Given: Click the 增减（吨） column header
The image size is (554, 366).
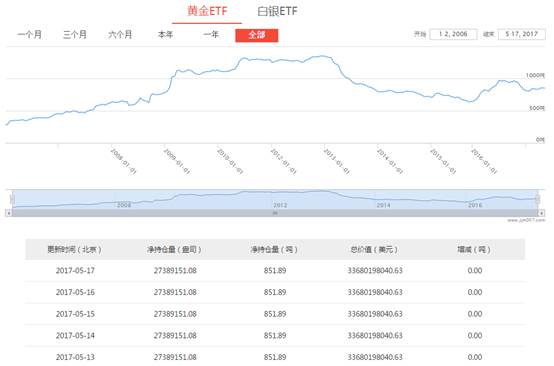Looking at the screenshot, I should point(474,249).
